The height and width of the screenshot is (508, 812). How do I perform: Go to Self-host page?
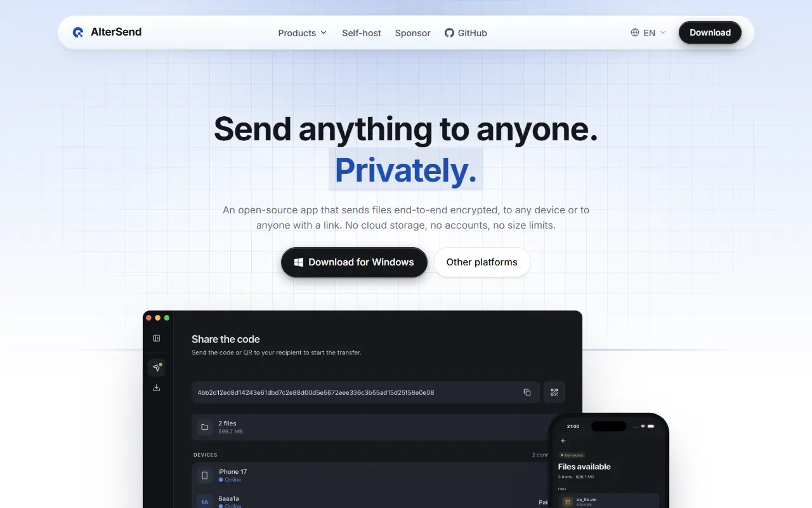(x=362, y=33)
